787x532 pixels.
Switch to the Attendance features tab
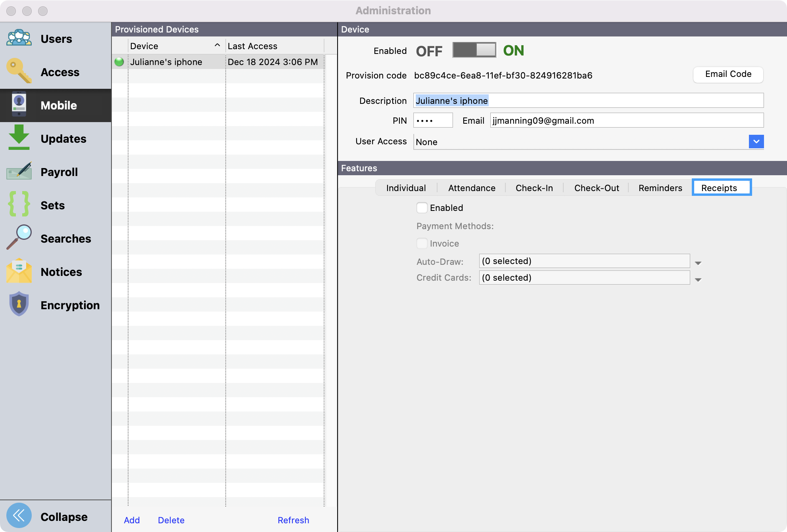tap(472, 188)
